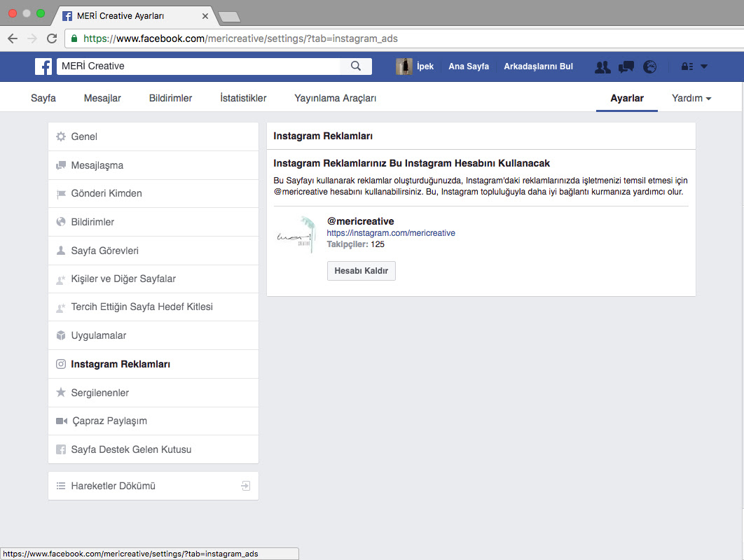Open the İstatistikler tab
This screenshot has width=744, height=560.
[x=243, y=98]
